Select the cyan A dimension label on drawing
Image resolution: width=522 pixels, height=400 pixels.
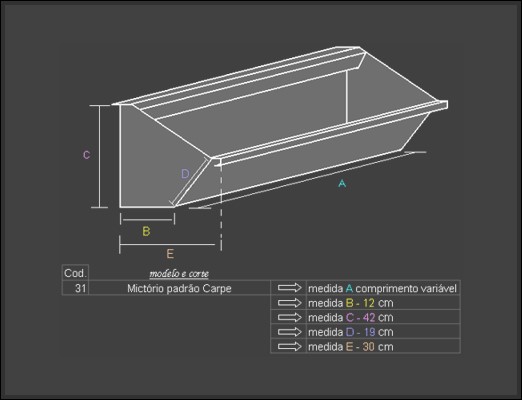342,183
